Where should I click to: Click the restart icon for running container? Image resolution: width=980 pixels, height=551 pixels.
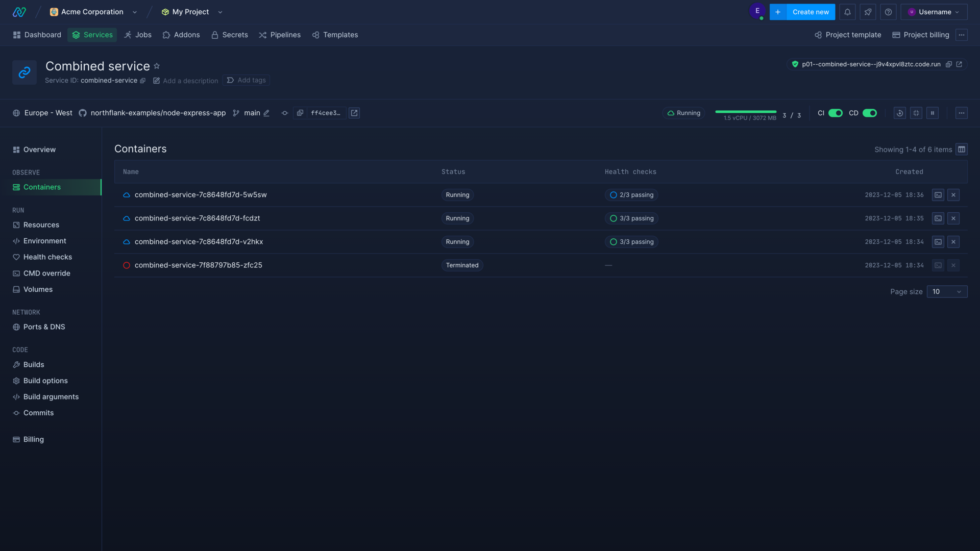[900, 113]
